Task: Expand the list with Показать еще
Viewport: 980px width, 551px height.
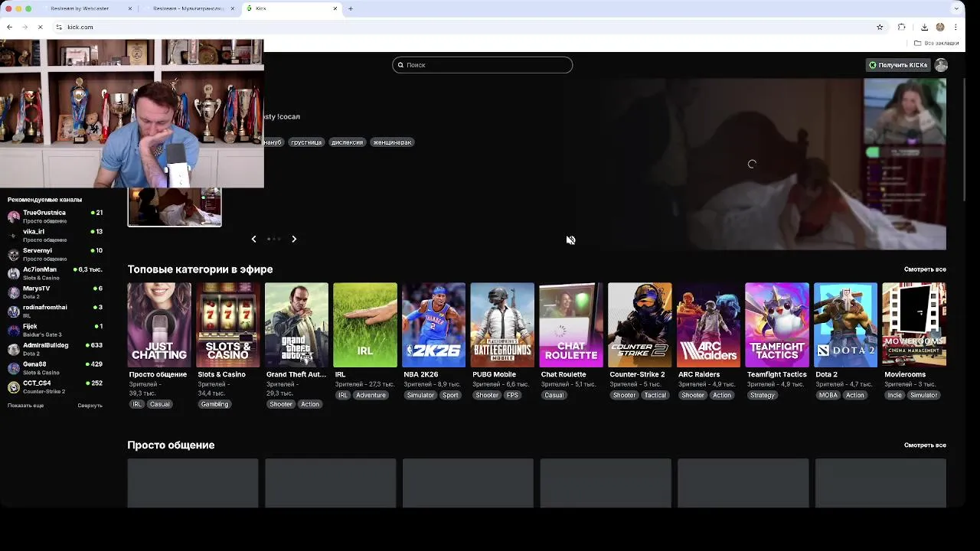Action: tap(25, 406)
